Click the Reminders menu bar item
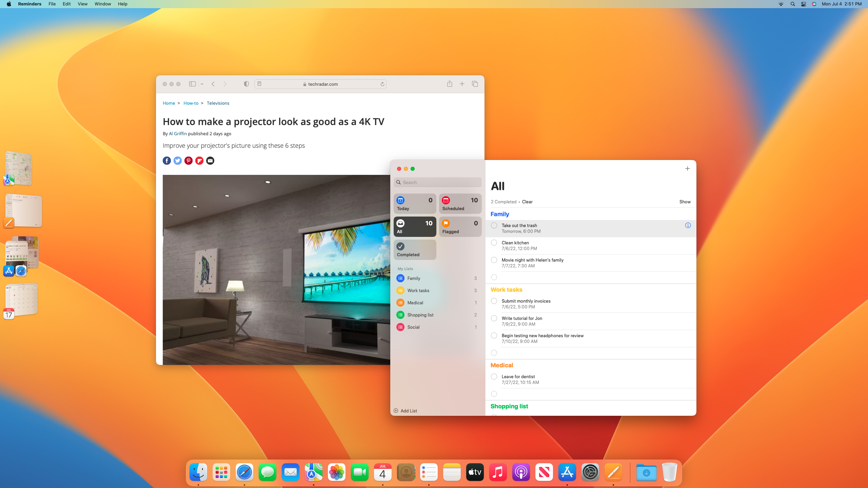 coord(29,4)
